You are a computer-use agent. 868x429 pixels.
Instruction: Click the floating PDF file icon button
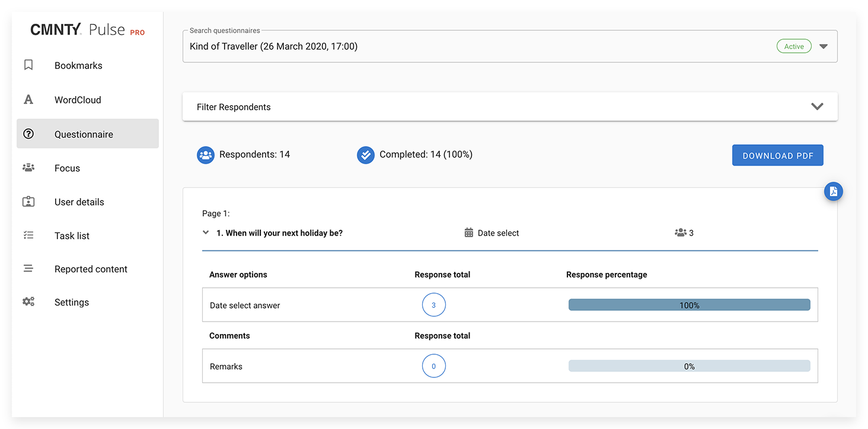click(833, 191)
